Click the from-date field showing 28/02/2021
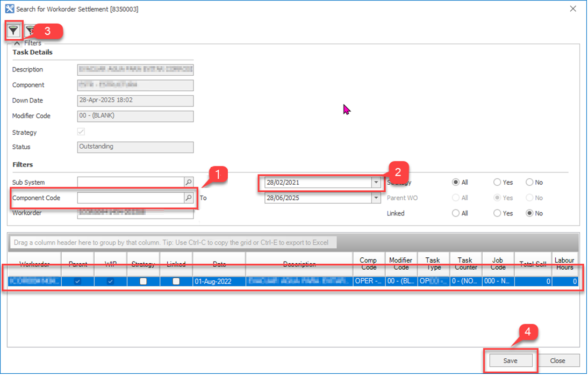Viewport: 588px width, 376px height. (x=318, y=182)
